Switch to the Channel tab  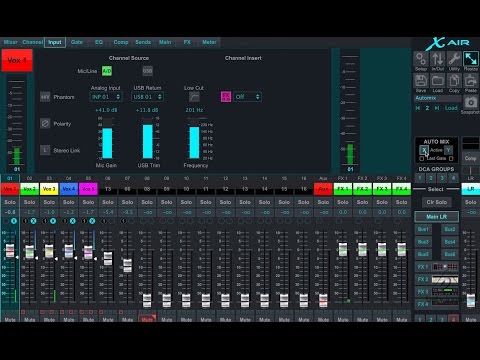33,42
